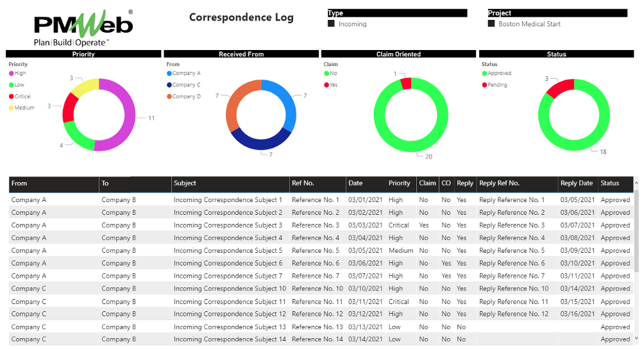Toggle the Incoming type checkbox

pyautogui.click(x=332, y=24)
